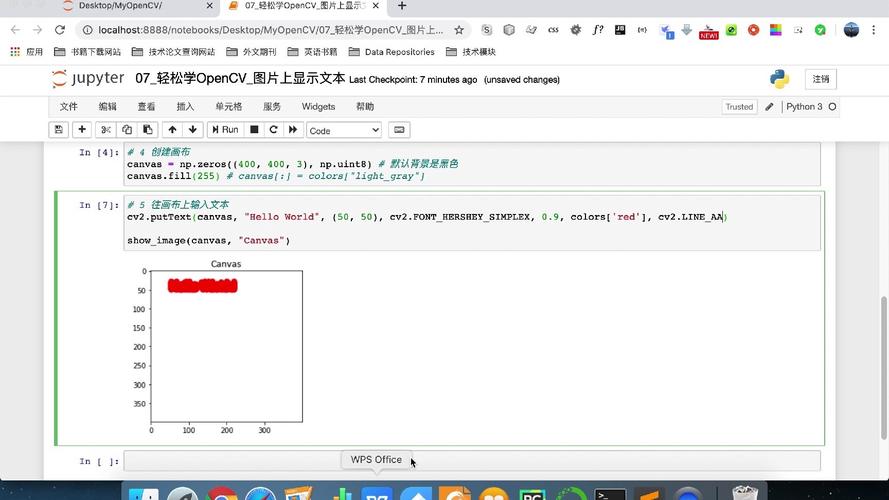
Task: Open the Data Repositories bookmark folder
Action: (x=392, y=52)
